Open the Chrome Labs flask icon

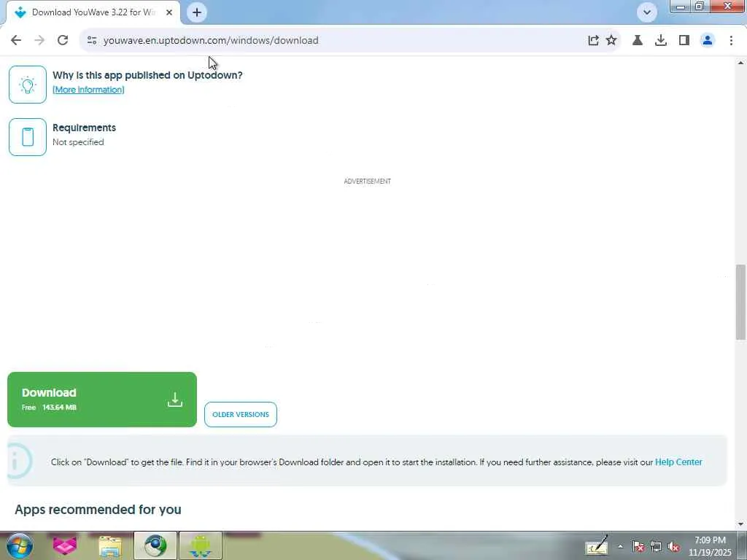point(638,41)
